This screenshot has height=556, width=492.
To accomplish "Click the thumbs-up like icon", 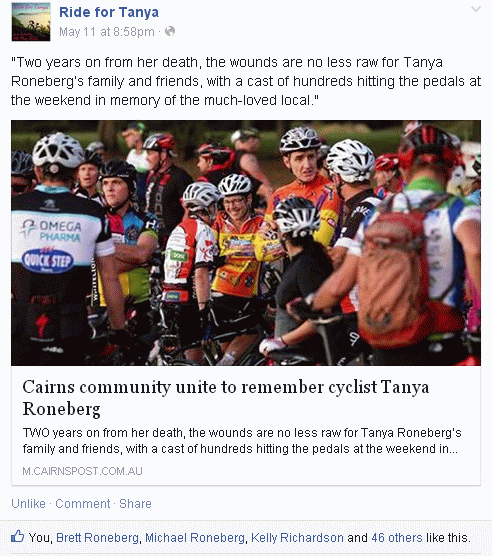I will 17,536.
